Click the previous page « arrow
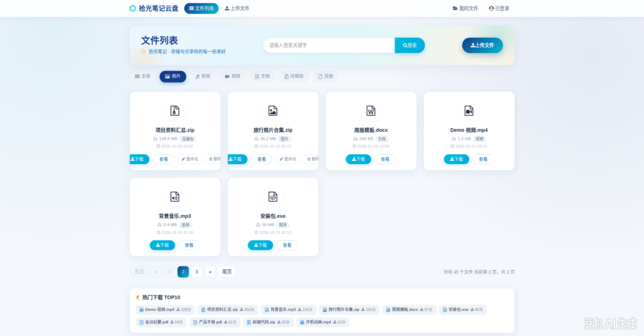Screen dimensions: 644x336 click(x=156, y=272)
